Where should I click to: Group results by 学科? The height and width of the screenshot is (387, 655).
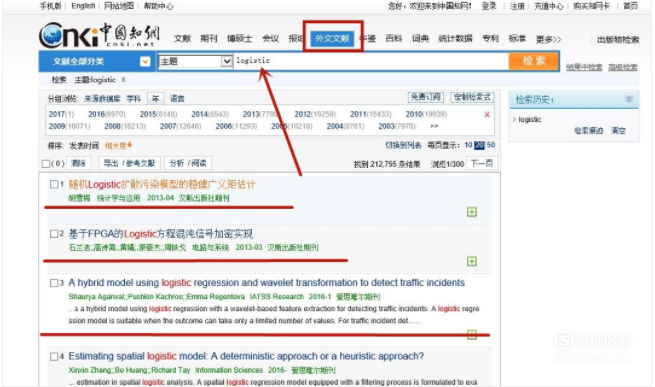[x=133, y=99]
